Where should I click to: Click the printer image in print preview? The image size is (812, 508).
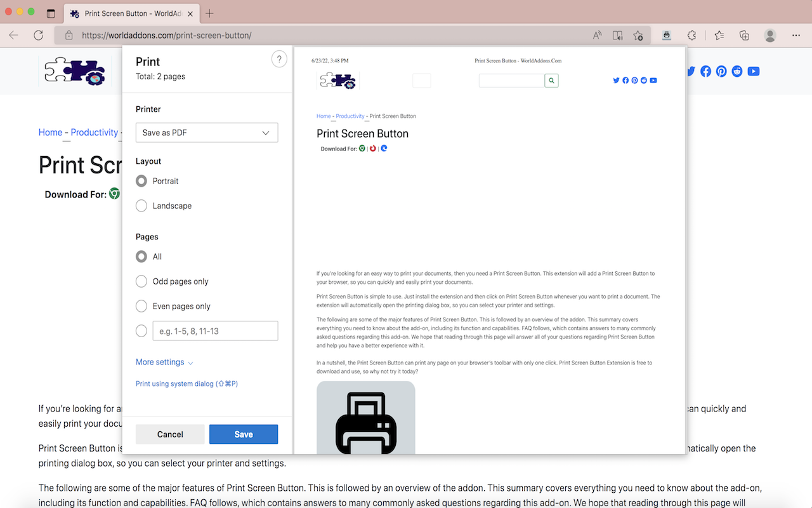pyautogui.click(x=366, y=418)
